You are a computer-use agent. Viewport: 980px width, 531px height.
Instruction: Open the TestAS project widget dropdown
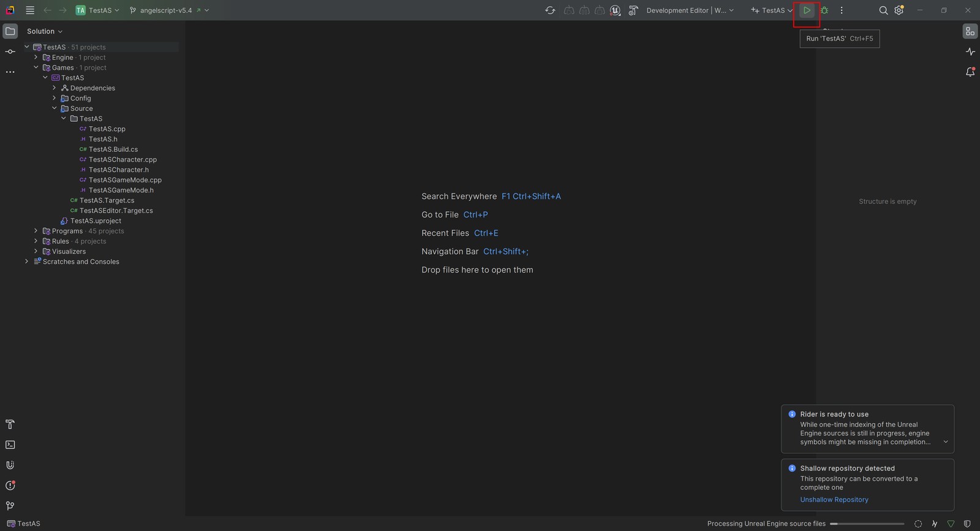click(97, 10)
